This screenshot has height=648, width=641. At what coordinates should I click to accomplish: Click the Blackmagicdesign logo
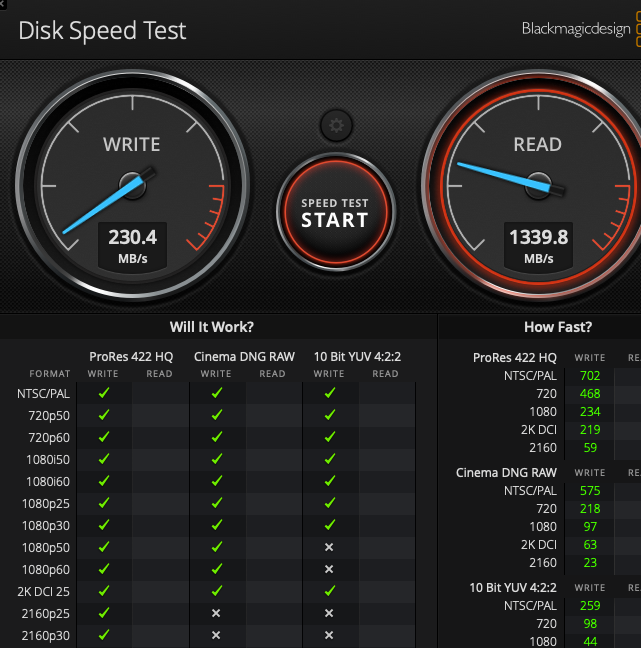click(575, 29)
